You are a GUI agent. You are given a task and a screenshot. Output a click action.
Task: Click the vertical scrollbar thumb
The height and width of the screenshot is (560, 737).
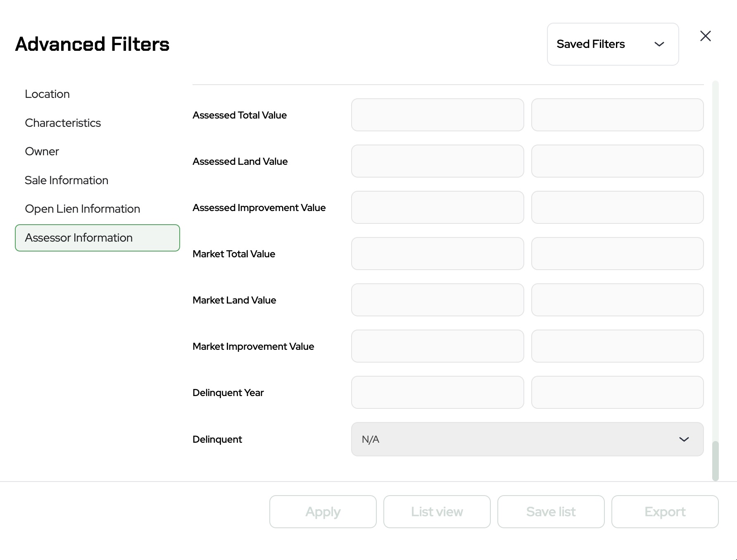(715, 461)
